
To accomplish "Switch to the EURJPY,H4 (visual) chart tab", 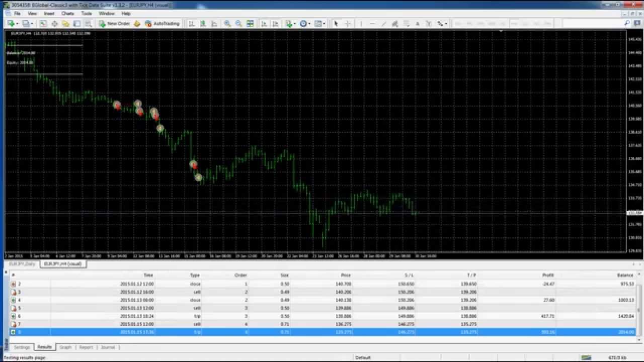I will [63, 263].
